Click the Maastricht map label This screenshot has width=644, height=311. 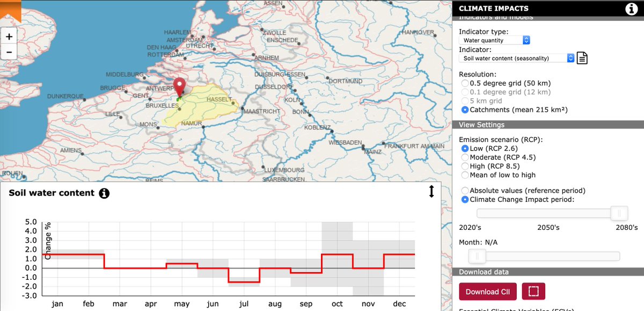(262, 111)
